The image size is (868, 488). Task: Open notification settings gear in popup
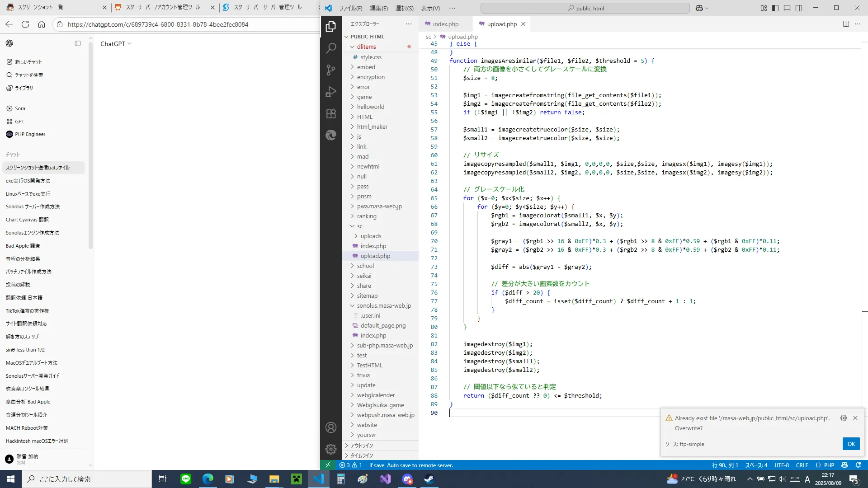click(x=844, y=418)
